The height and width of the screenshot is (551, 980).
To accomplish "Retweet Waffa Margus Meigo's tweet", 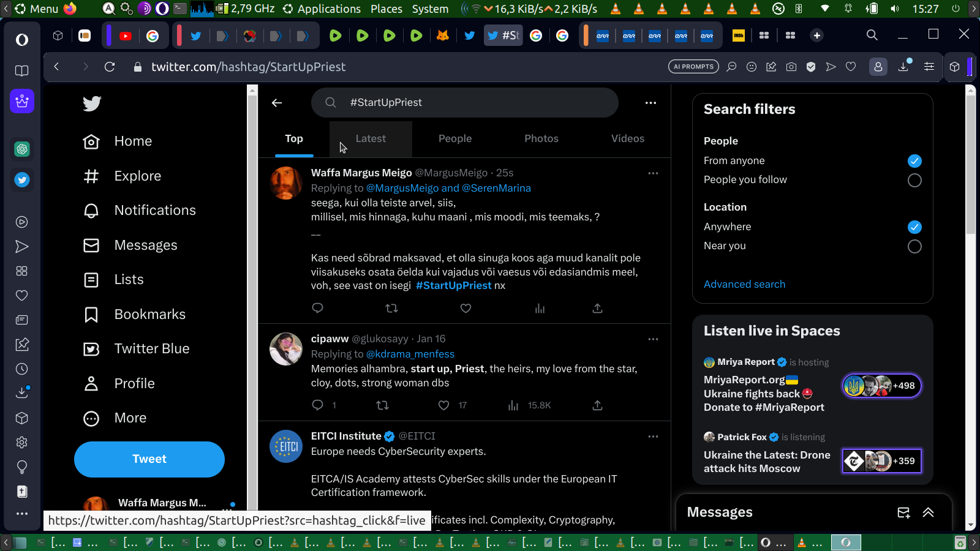I will pos(392,308).
